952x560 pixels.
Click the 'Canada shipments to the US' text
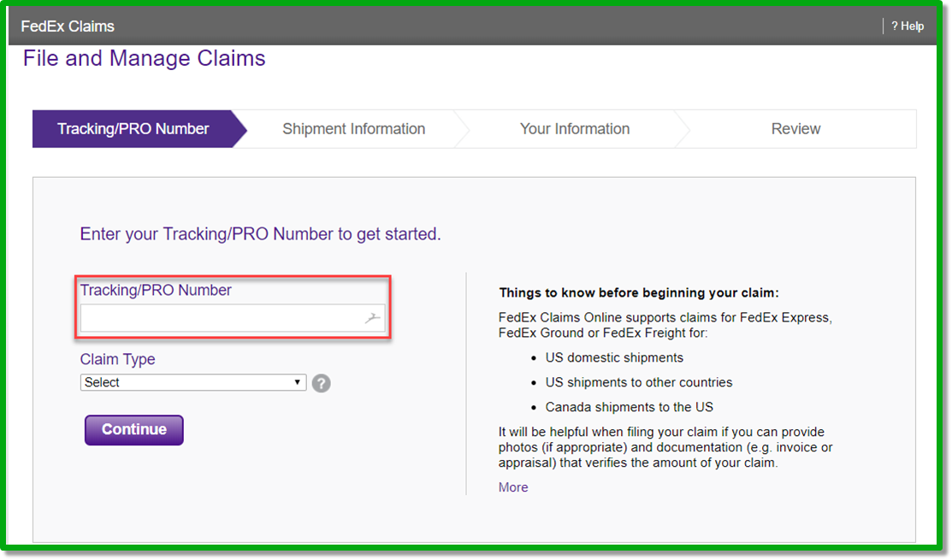pyautogui.click(x=629, y=407)
